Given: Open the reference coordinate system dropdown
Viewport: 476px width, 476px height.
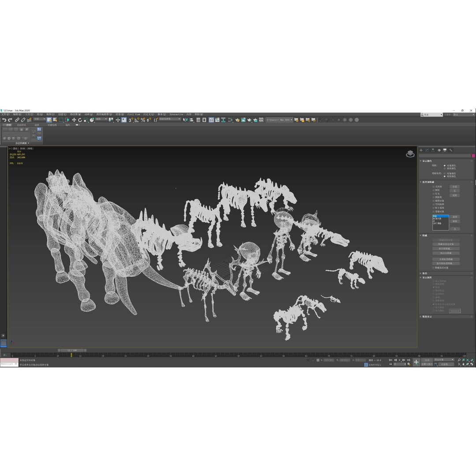Looking at the screenshot, I should click(101, 119).
